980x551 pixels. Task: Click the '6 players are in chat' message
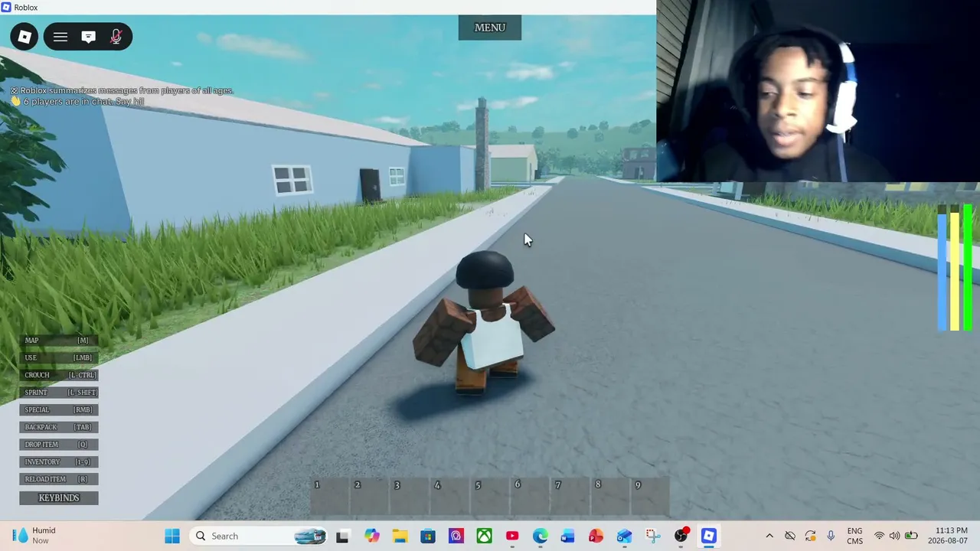[77, 102]
